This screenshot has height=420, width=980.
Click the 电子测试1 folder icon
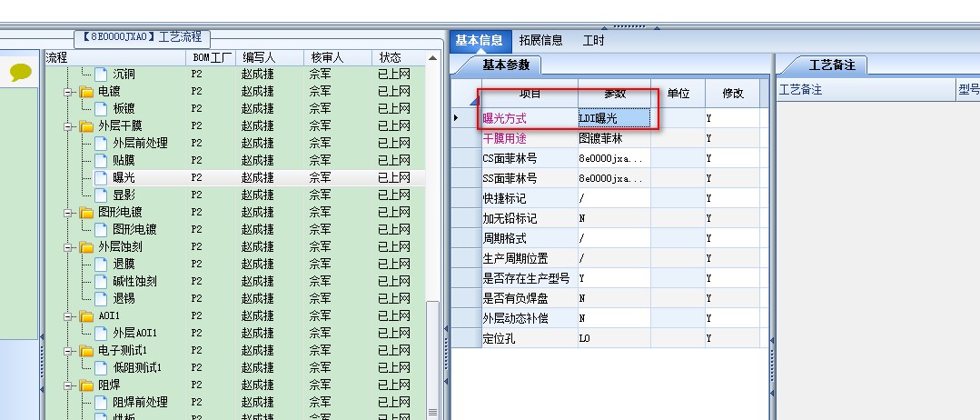(87, 351)
